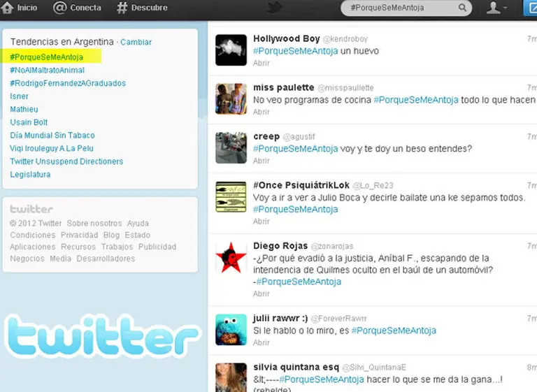Click Desarrolladores footer link
The image size is (537, 392).
106,259
